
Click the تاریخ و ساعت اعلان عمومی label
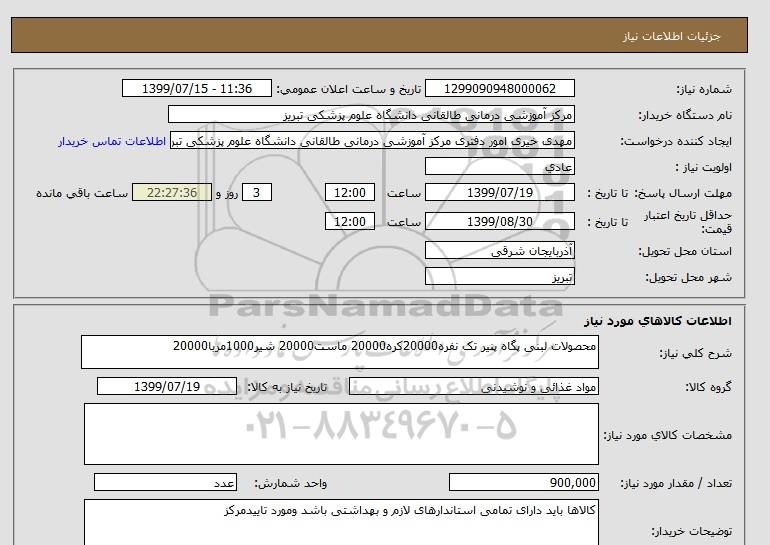point(349,89)
